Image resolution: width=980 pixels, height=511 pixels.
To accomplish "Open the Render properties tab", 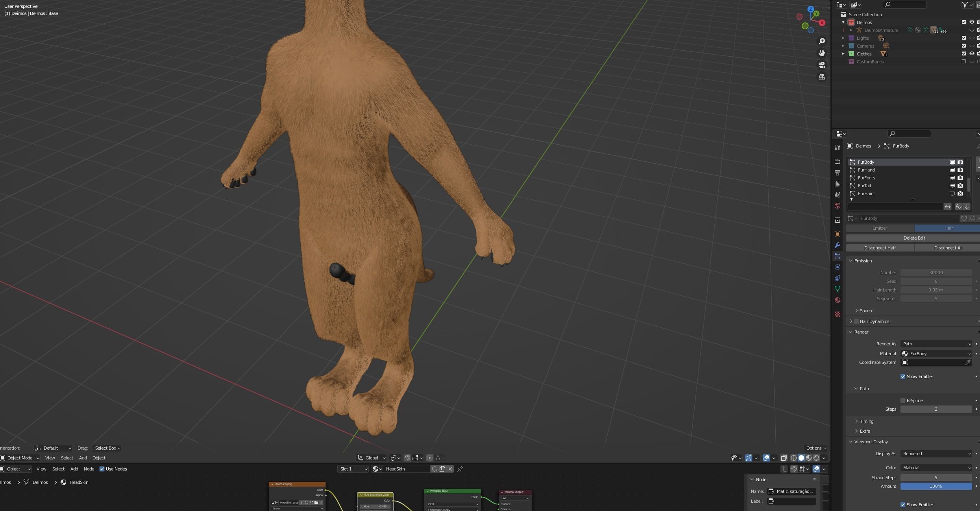I will point(837,162).
